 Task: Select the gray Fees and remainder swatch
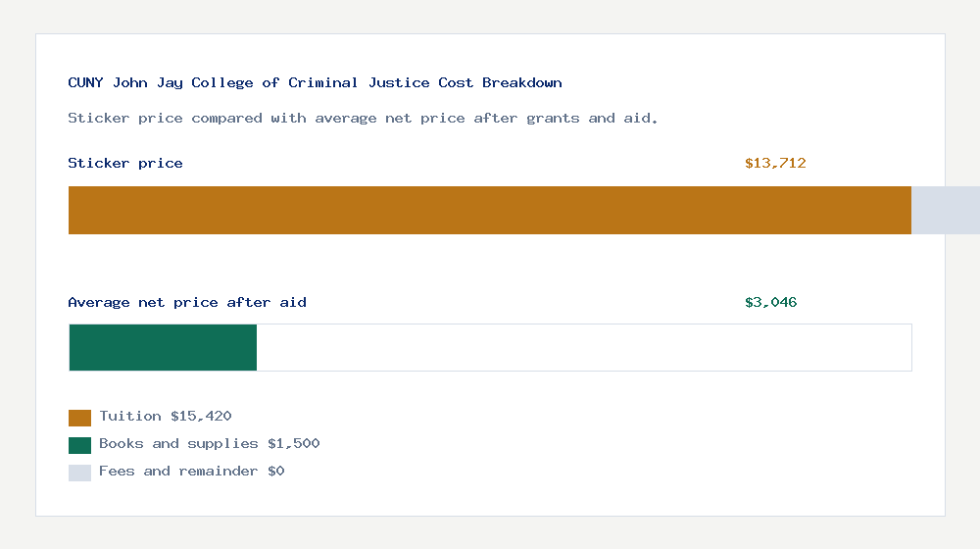click(x=79, y=473)
